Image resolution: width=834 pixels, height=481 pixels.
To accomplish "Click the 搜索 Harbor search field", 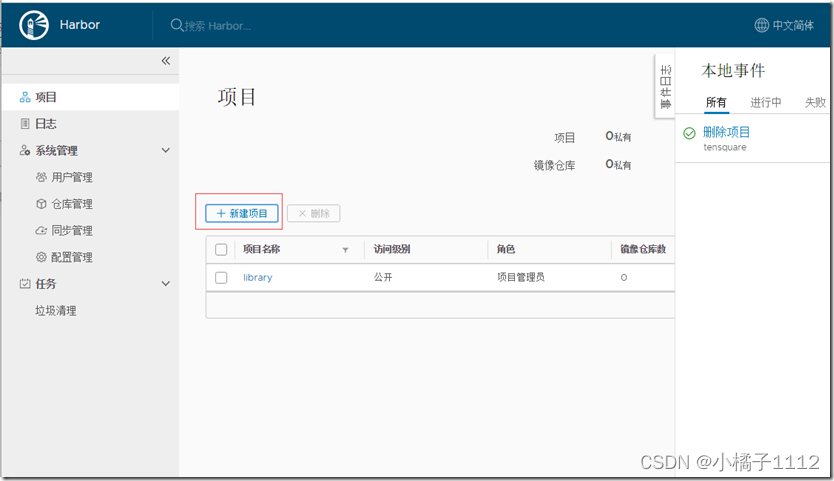I will tap(218, 26).
